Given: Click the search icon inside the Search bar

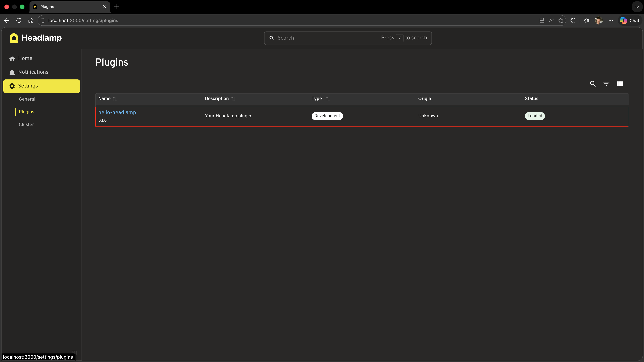Looking at the screenshot, I should [x=272, y=38].
